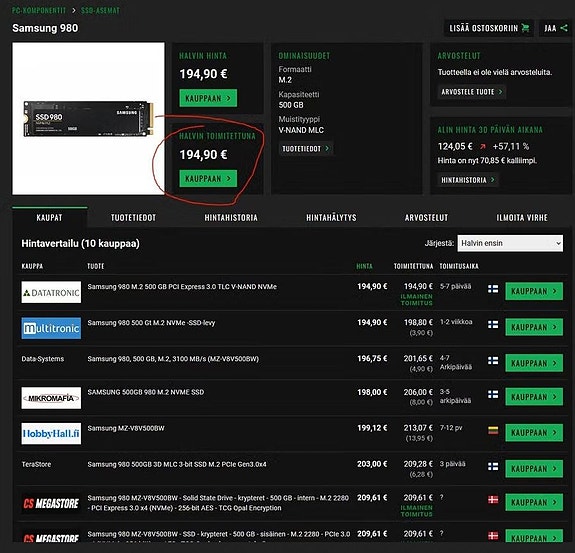
Task: Switch to the Hintahälytys tab
Action: coord(331,218)
